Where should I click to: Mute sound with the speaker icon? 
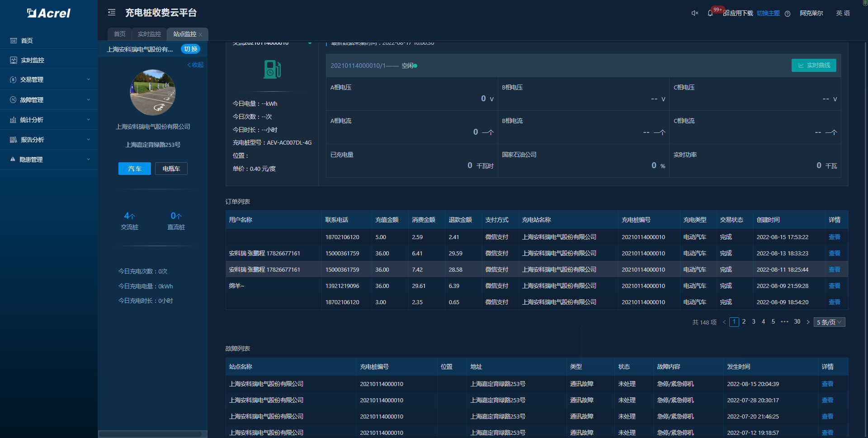tap(695, 13)
